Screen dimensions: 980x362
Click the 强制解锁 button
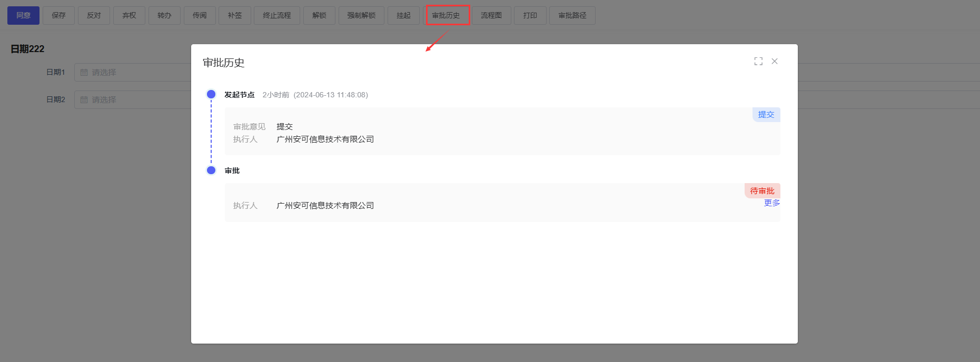tap(361, 16)
